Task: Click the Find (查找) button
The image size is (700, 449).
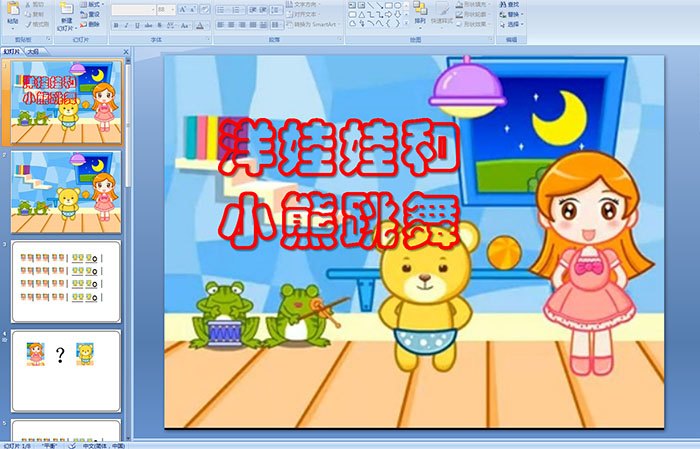Action: tap(509, 4)
